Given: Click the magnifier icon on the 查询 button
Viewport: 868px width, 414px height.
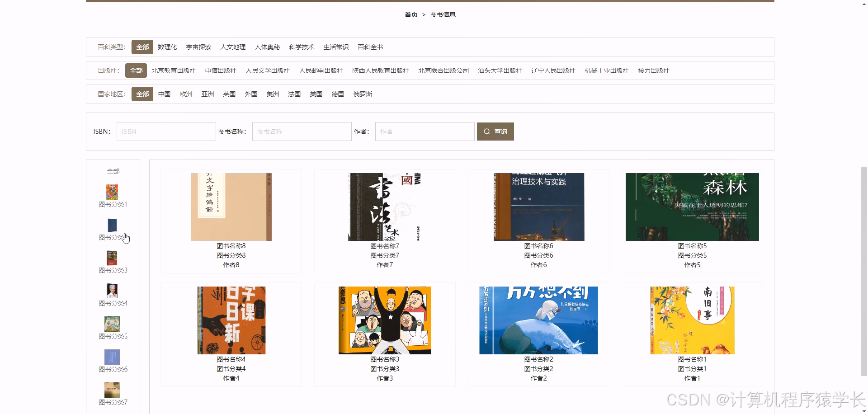Looking at the screenshot, I should click(x=487, y=132).
